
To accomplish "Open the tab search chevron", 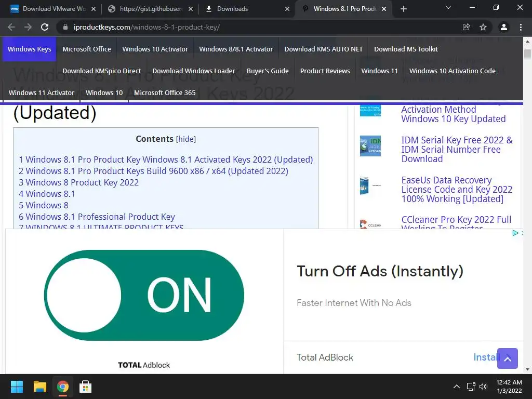I will (x=448, y=7).
